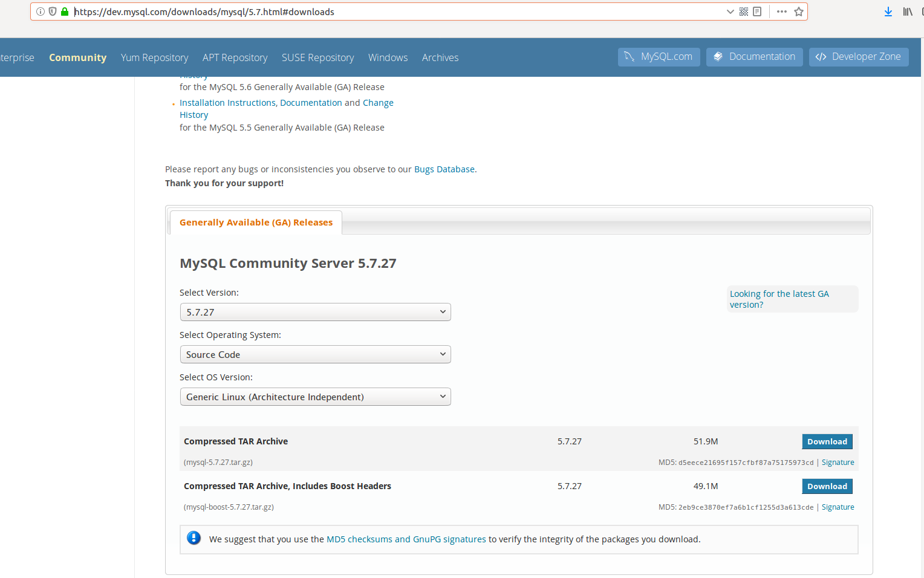Download the TAR Archive with Boost Headers
The image size is (924, 578).
click(827, 486)
